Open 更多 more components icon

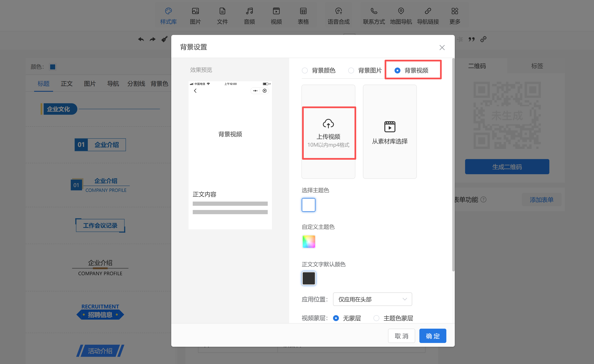pyautogui.click(x=455, y=11)
